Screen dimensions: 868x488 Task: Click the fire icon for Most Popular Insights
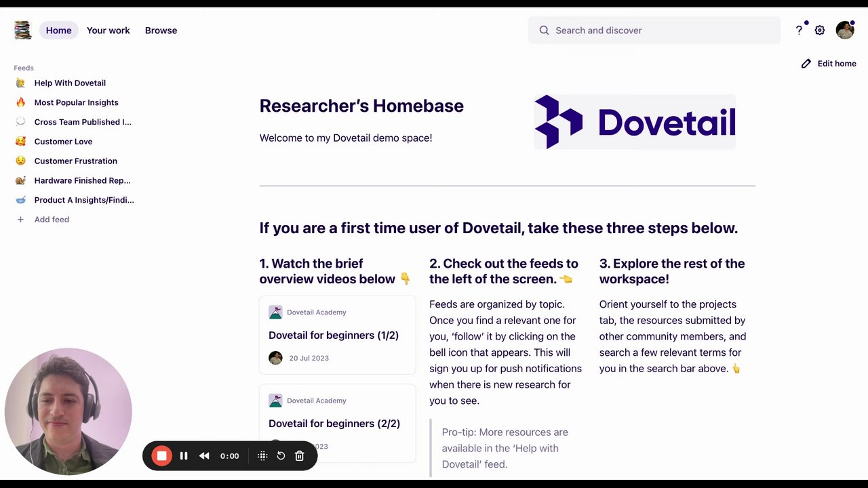[20, 102]
